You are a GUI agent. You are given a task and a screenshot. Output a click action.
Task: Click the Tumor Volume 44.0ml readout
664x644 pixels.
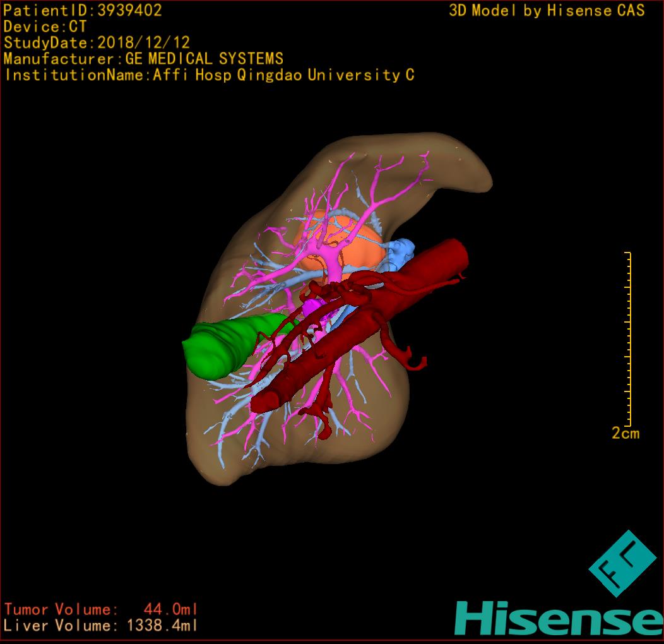[x=101, y=609]
